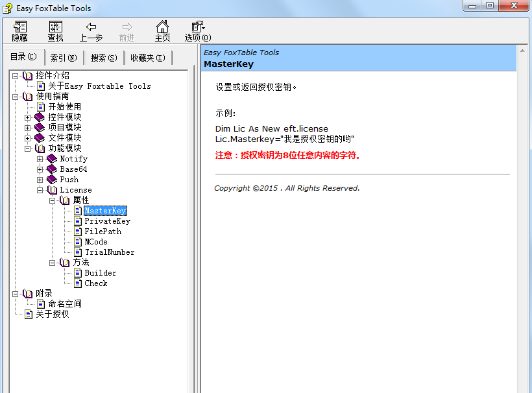Click the book icon beside 属性
Screen dimensions: 532x393
click(64, 200)
